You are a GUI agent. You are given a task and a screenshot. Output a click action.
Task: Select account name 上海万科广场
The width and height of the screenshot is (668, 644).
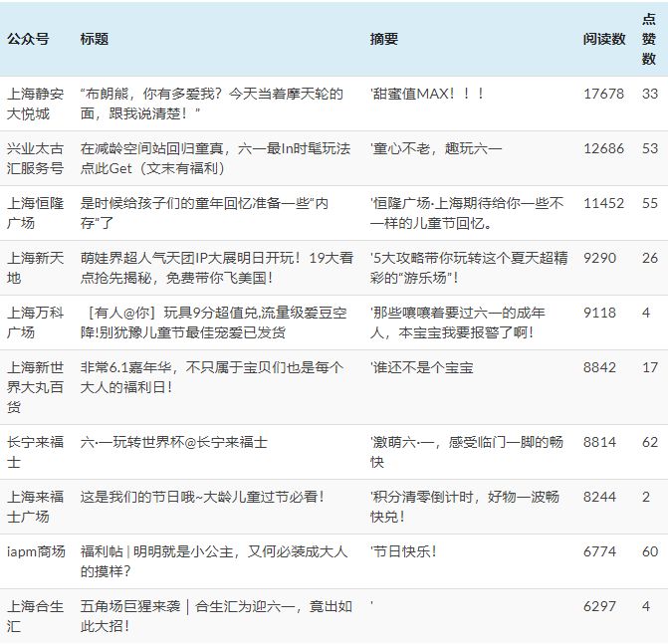pyautogui.click(x=35, y=322)
